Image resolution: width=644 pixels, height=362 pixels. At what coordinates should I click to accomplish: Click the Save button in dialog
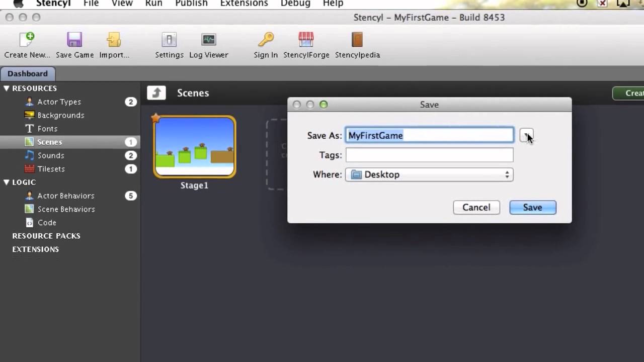533,207
